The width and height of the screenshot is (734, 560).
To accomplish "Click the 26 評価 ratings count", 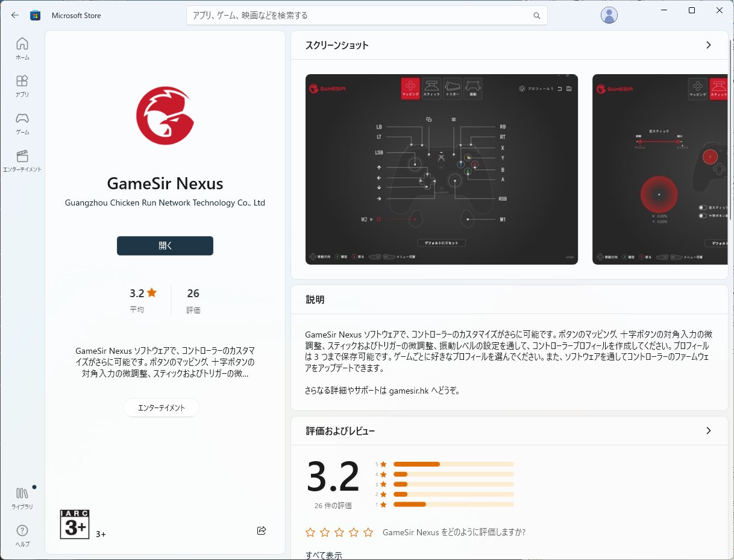I will (x=193, y=300).
